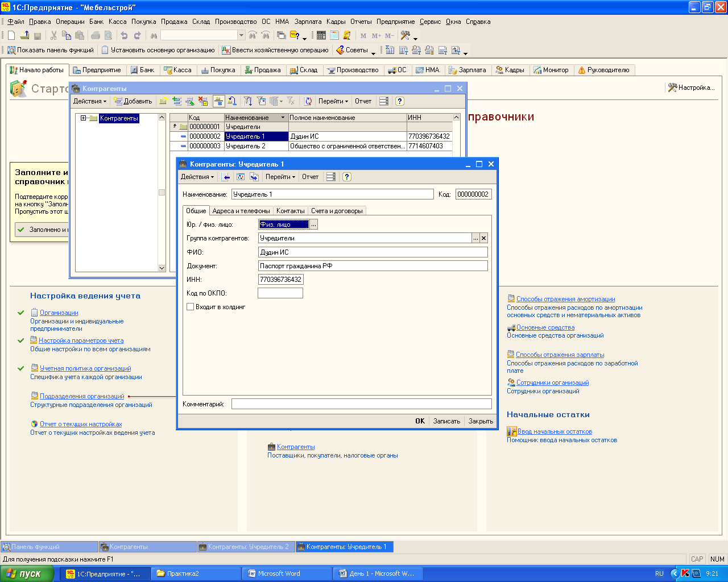Click 'Добавить' in Контрагенты list toolbar
Viewport: 728px width, 582px height.
133,101
